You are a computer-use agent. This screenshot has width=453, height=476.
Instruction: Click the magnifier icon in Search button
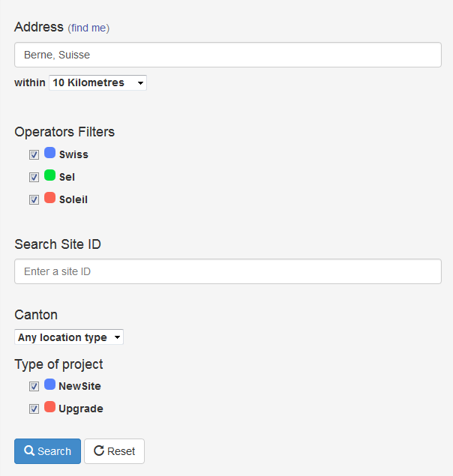[x=29, y=451]
